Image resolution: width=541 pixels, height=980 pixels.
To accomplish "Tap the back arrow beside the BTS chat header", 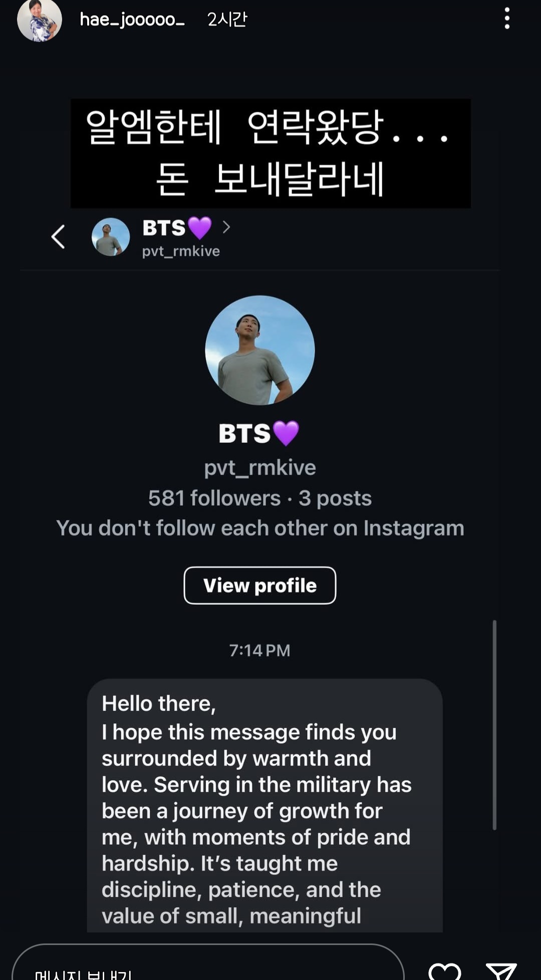I will point(58,237).
